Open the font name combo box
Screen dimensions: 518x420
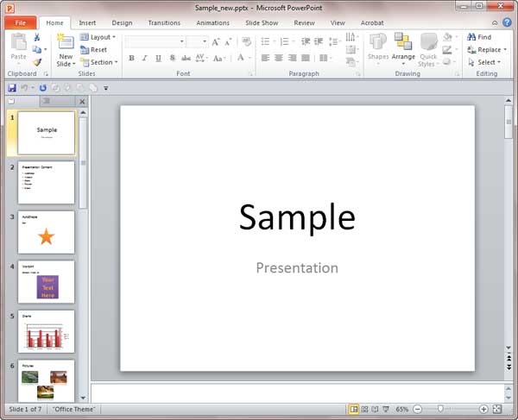155,41
